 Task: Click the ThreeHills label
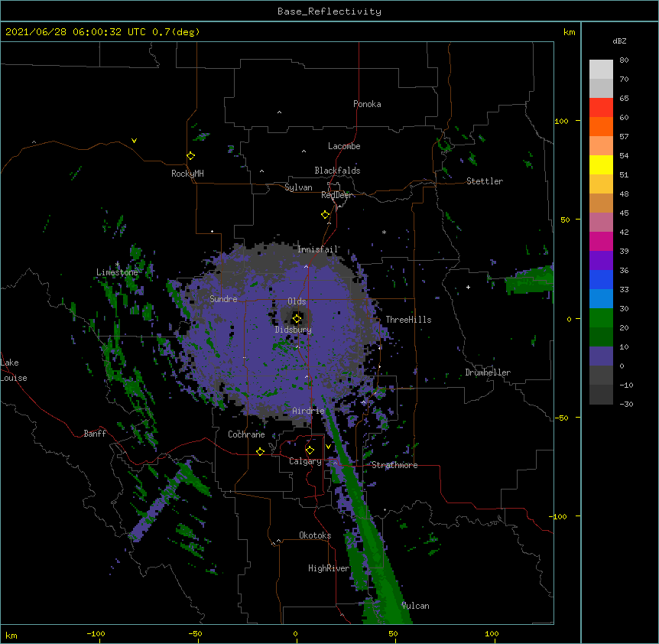click(408, 320)
